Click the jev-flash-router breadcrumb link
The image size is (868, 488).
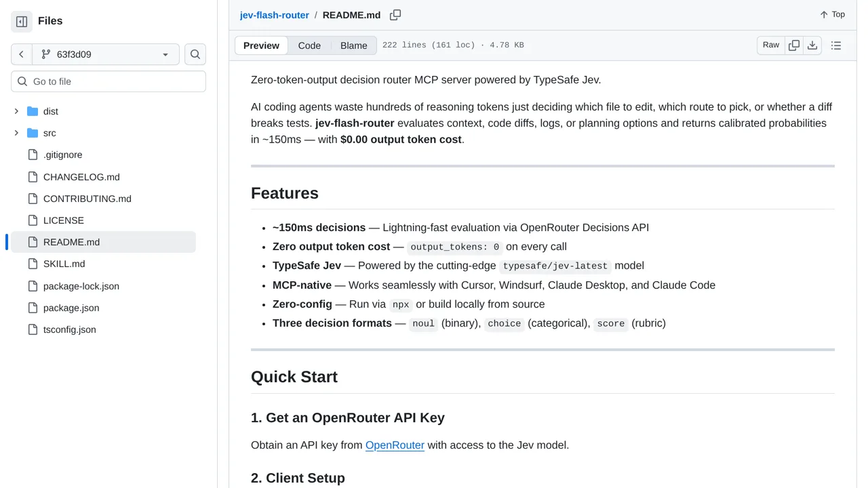tap(274, 15)
